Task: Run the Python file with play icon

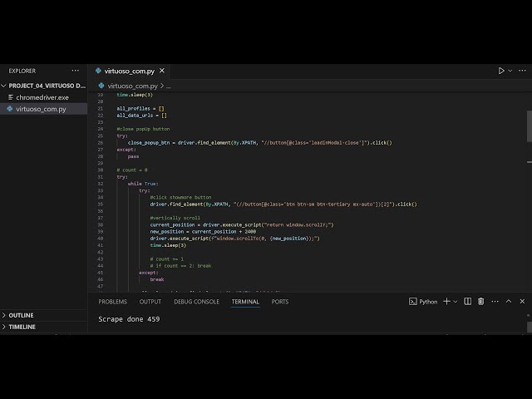Action: 500,71
